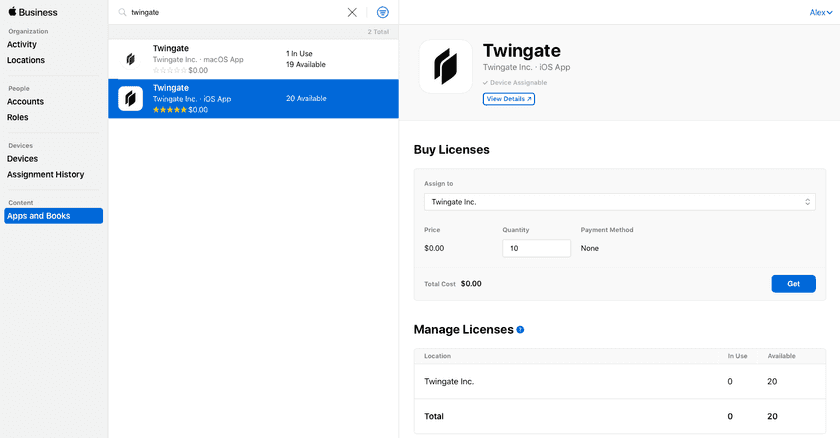The image size is (840, 438).
Task: Click the Get button
Action: [793, 284]
